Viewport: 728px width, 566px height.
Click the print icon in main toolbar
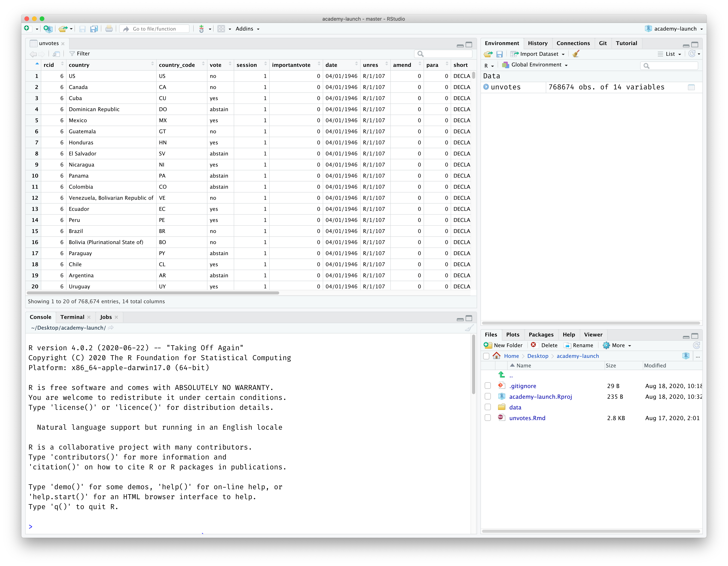tap(109, 29)
